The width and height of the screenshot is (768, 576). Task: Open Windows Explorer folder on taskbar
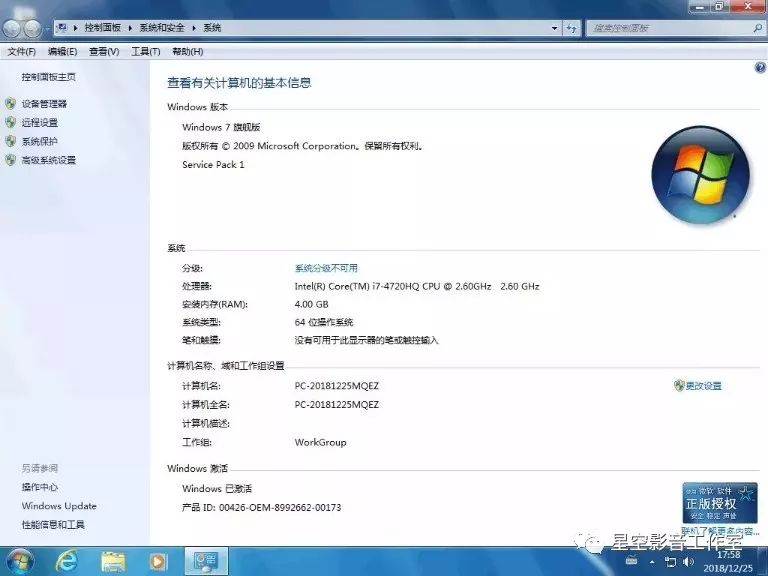click(x=113, y=562)
